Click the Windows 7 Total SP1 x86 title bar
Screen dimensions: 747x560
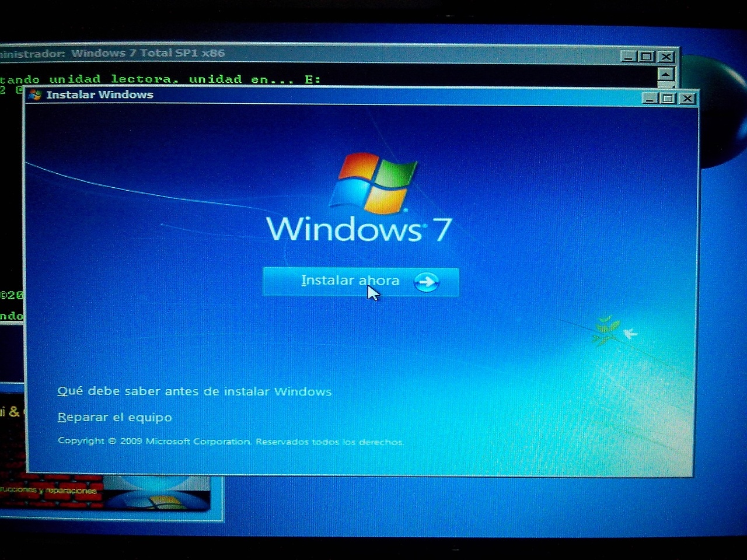coord(148,53)
